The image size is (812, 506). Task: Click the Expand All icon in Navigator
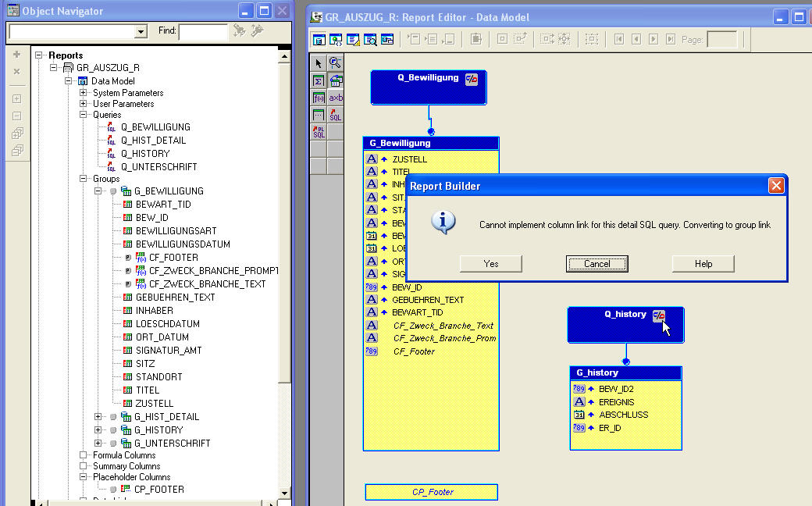(16, 134)
